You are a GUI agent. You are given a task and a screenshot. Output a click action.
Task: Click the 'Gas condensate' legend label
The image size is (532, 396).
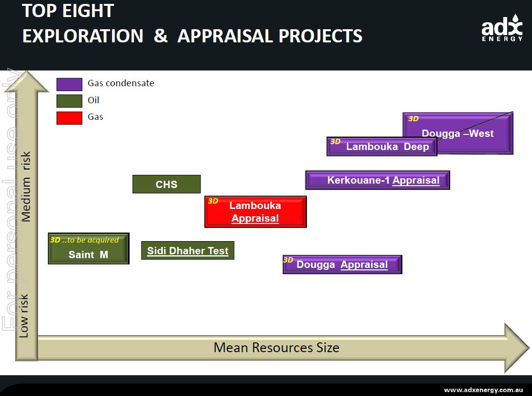coord(121,83)
